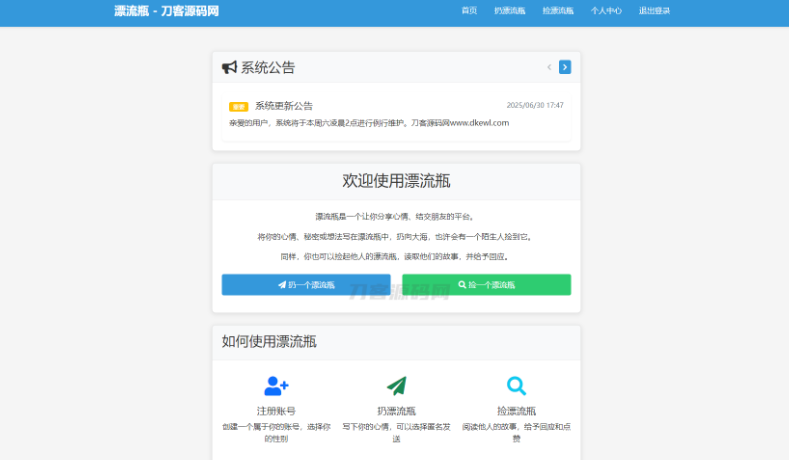Click the 捡漂流瓶 step title in how-to section
This screenshot has height=460, width=789.
coord(516,411)
